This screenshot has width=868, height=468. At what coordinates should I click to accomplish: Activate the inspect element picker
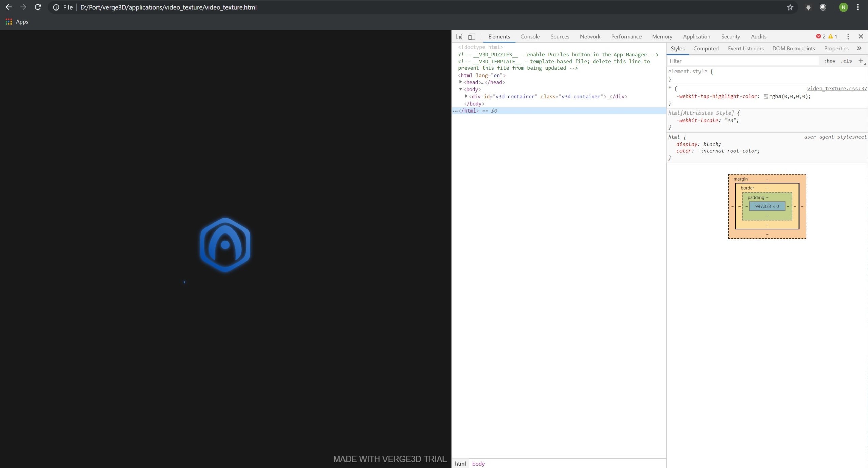[459, 37]
